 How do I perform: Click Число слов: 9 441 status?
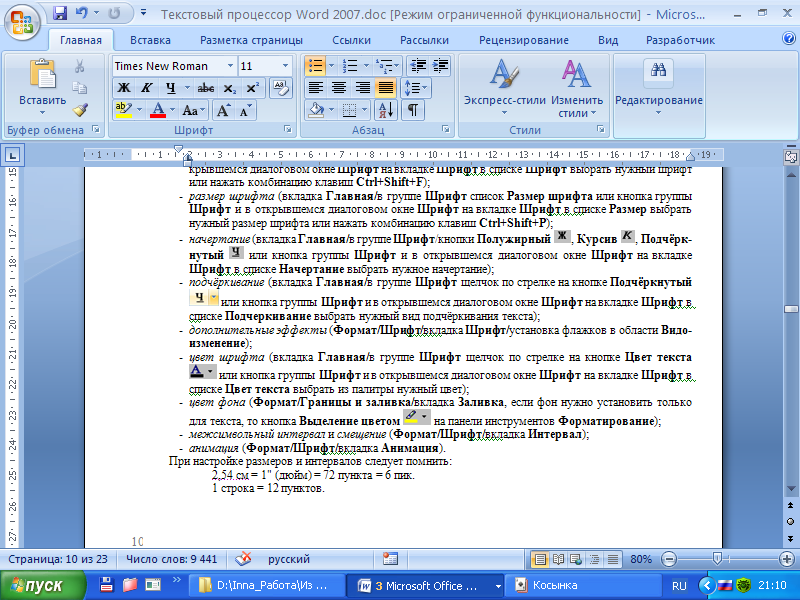coord(171,559)
